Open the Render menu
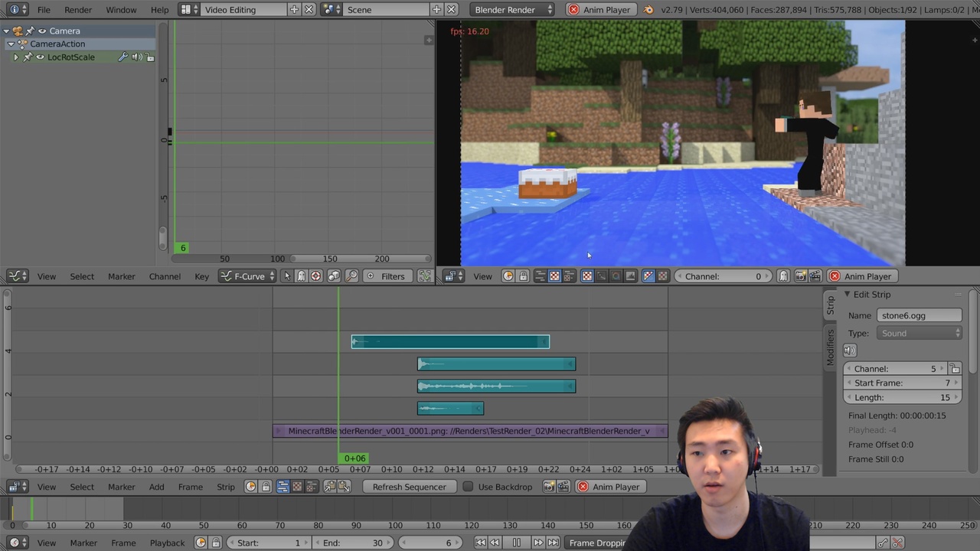 (78, 10)
